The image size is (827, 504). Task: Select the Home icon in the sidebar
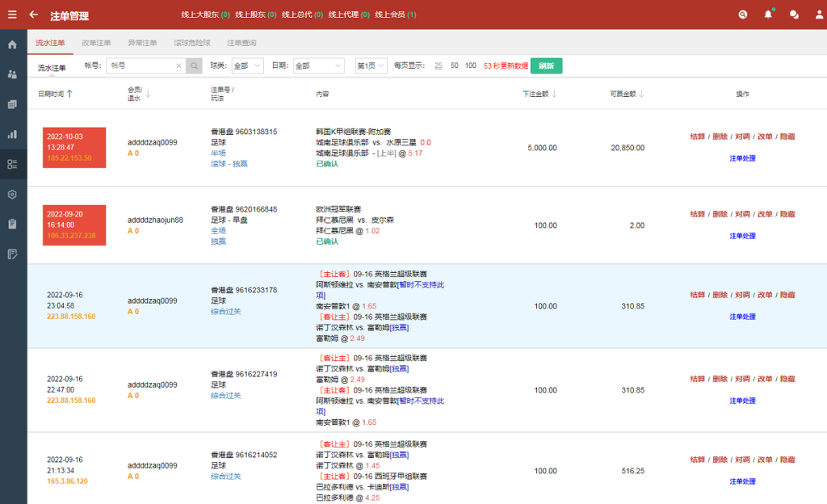(12, 45)
